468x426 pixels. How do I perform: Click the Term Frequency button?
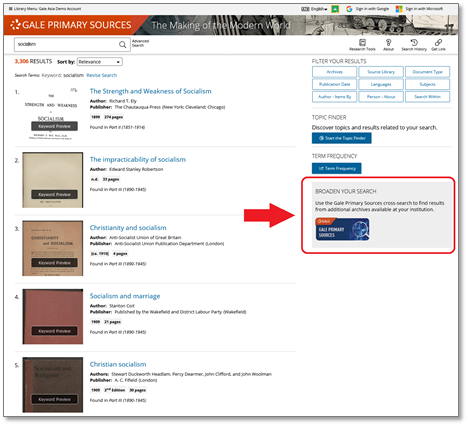coord(337,168)
